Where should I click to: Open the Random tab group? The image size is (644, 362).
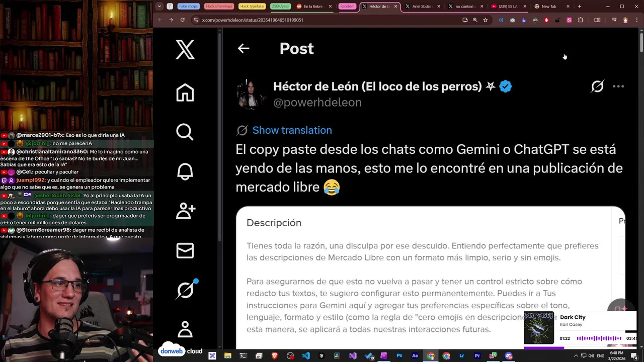(347, 7)
